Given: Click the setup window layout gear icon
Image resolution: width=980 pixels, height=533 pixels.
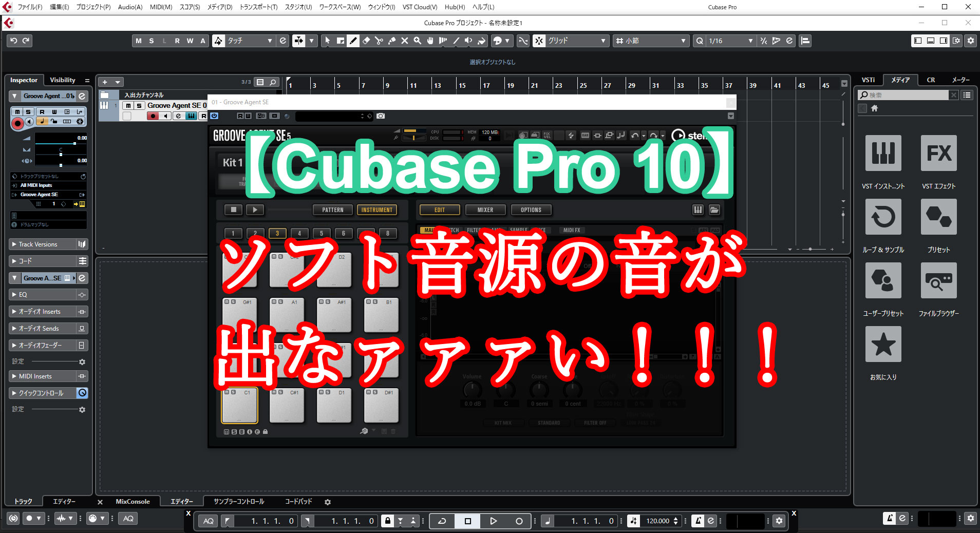Looking at the screenshot, I should [970, 41].
